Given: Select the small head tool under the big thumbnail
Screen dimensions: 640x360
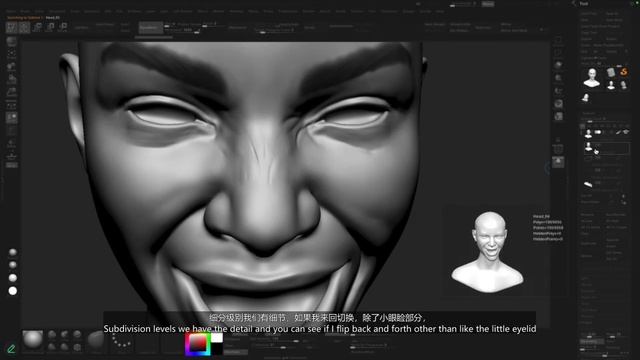Looking at the screenshot, I should tap(586, 98).
